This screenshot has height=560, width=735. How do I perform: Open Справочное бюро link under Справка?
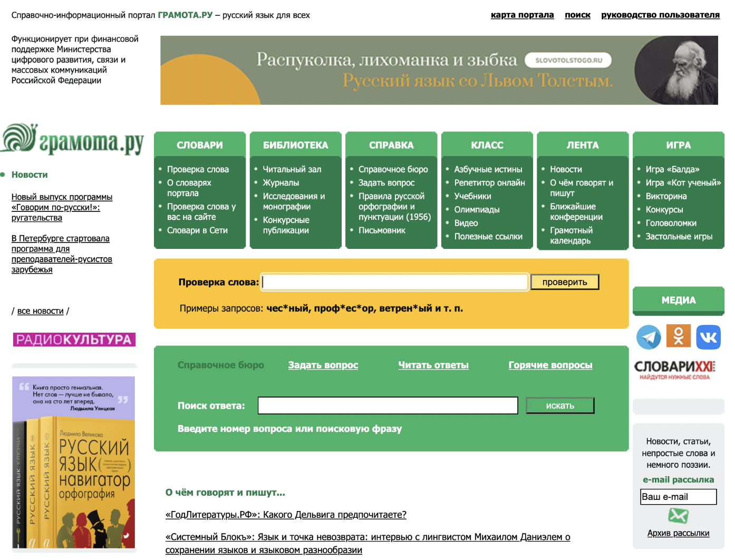coord(393,169)
